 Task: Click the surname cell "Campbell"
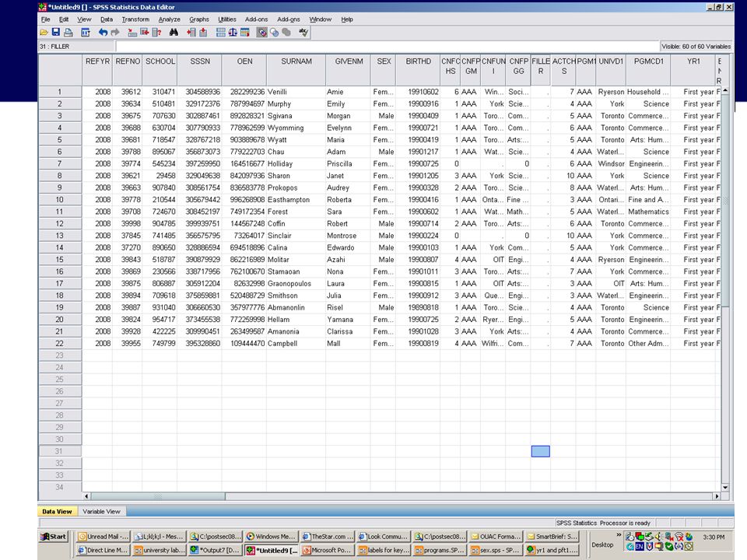[296, 343]
